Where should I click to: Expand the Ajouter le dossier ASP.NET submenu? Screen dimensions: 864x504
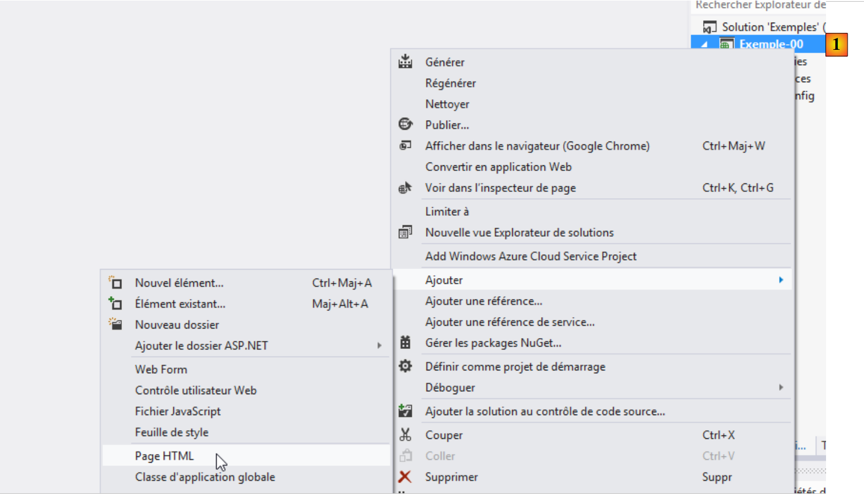click(x=379, y=345)
